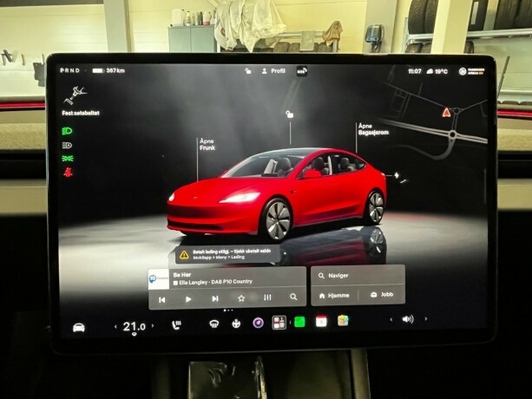Tap Åpne Frunk label
532x399 pixels.
207,144
